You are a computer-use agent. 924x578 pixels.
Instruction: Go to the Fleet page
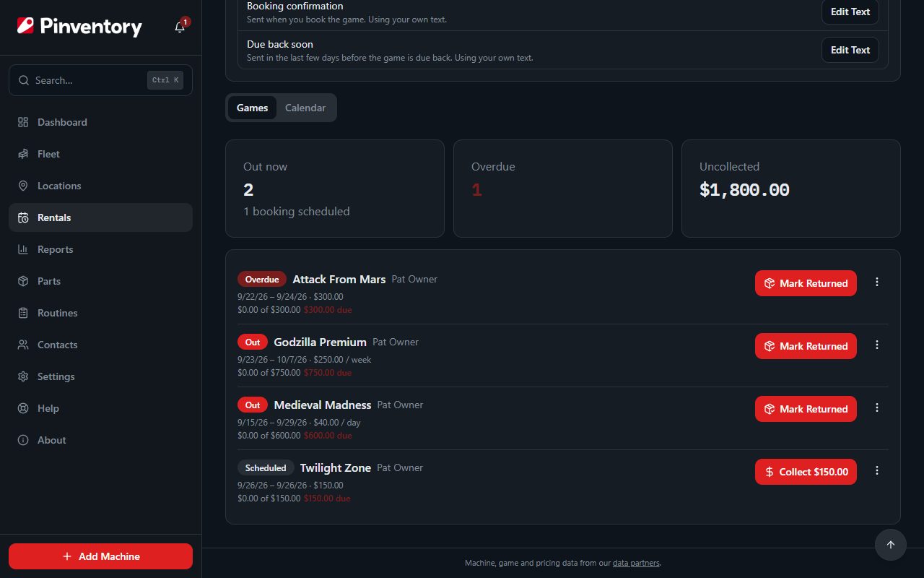pyautogui.click(x=100, y=154)
